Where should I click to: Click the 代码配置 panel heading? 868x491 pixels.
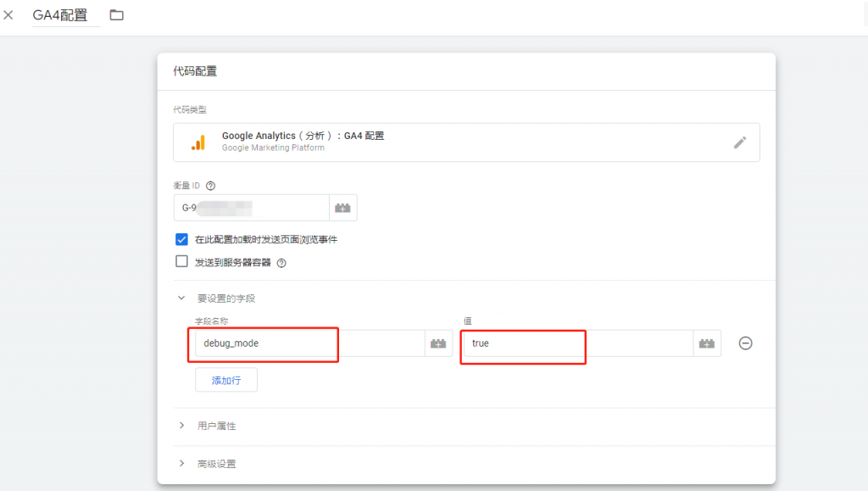[x=195, y=71]
